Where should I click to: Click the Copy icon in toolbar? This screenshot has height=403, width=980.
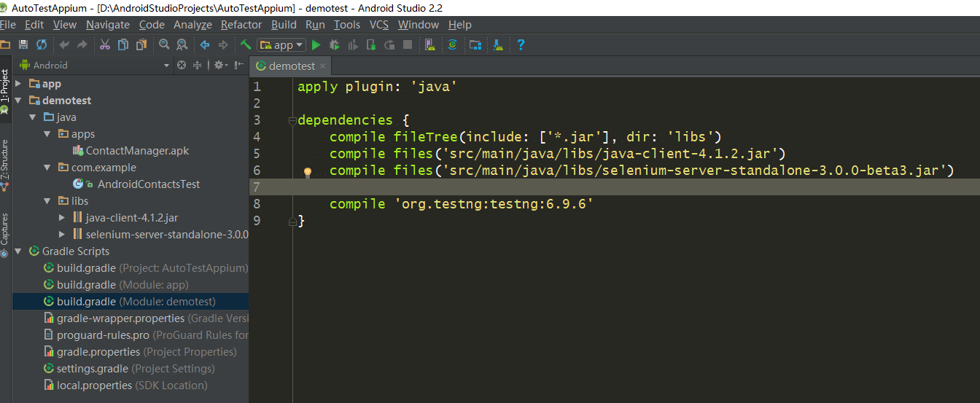122,44
